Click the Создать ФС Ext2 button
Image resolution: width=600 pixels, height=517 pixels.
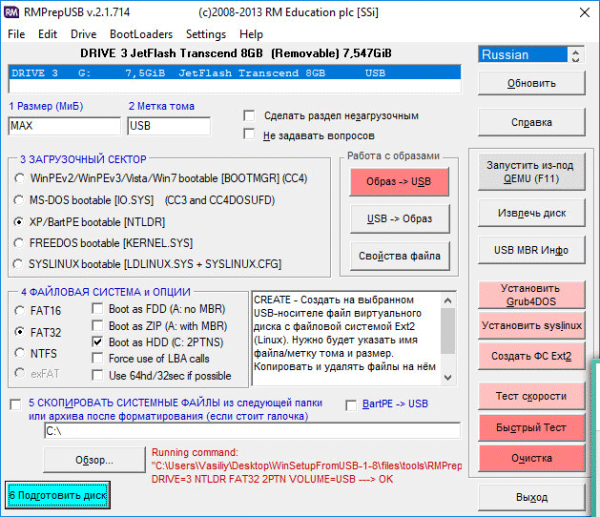click(x=532, y=356)
